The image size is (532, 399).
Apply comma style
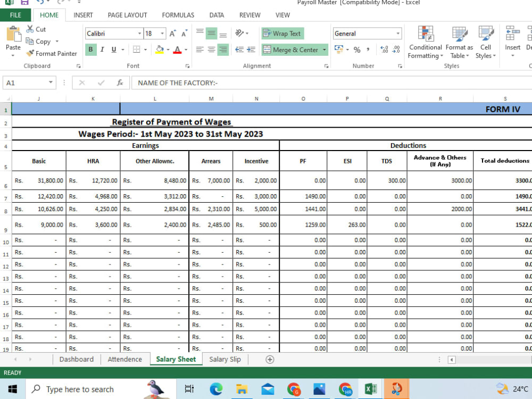coord(368,49)
